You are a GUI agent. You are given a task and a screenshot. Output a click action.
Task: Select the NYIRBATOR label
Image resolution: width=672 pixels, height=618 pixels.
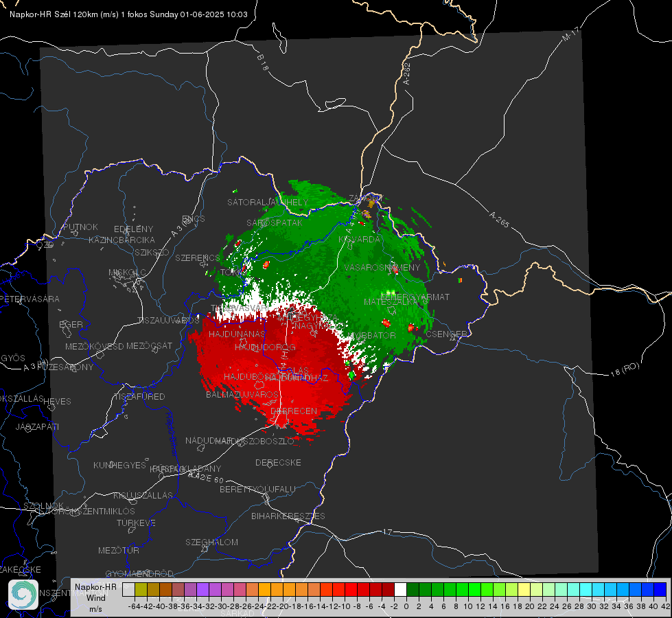tap(371, 335)
